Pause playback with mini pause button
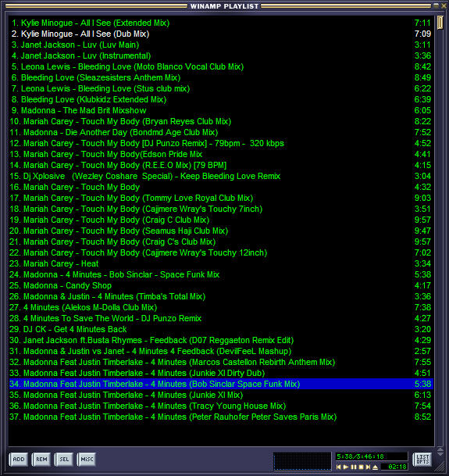 [x=354, y=467]
